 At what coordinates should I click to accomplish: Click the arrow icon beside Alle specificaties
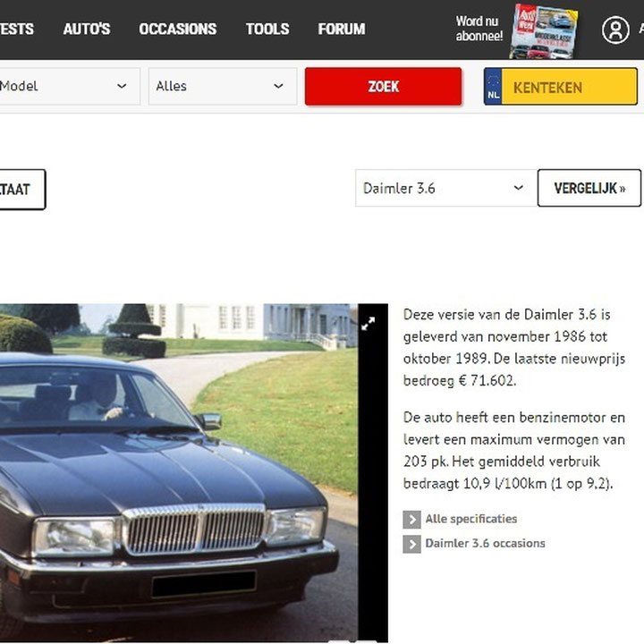tap(411, 520)
